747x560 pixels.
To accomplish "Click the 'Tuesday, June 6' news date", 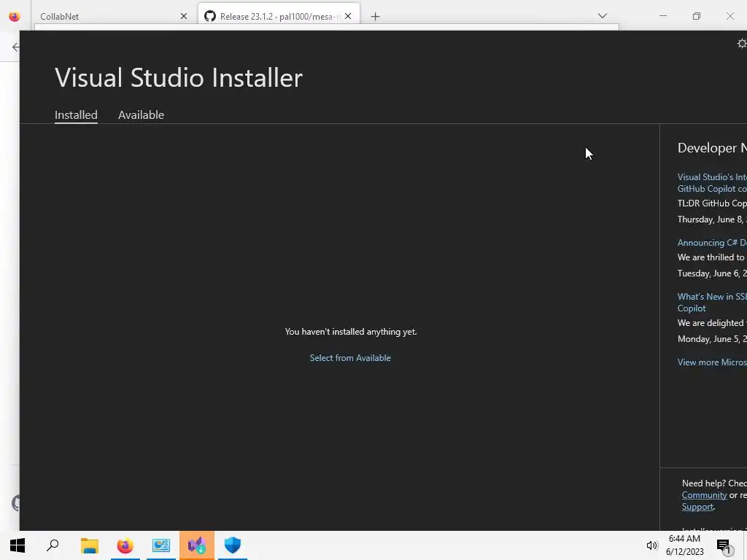I will 712,273.
